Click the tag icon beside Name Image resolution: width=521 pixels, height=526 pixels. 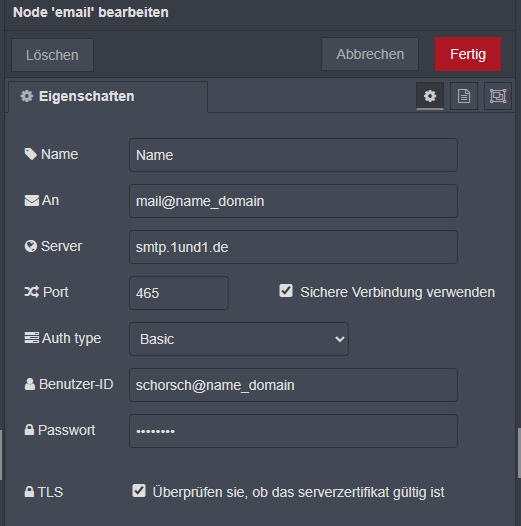(31, 154)
